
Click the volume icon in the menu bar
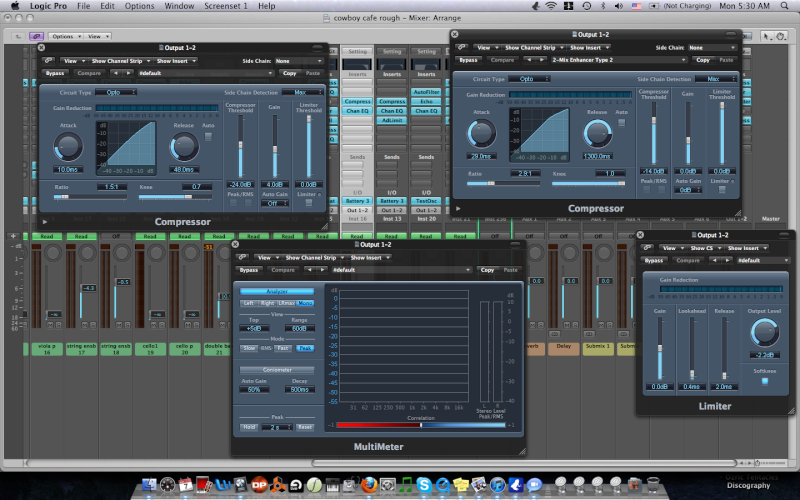coord(619,6)
